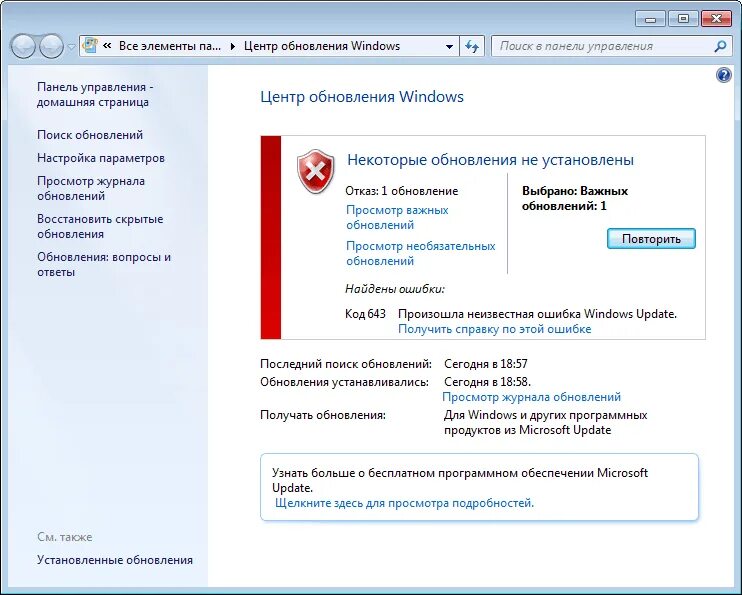Click Получить справку по этой ошибке
This screenshot has width=742, height=595.
(x=495, y=329)
